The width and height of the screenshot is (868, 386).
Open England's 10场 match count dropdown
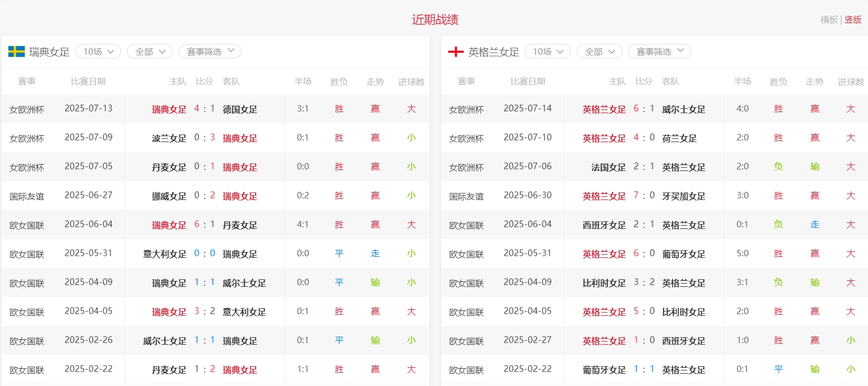548,51
